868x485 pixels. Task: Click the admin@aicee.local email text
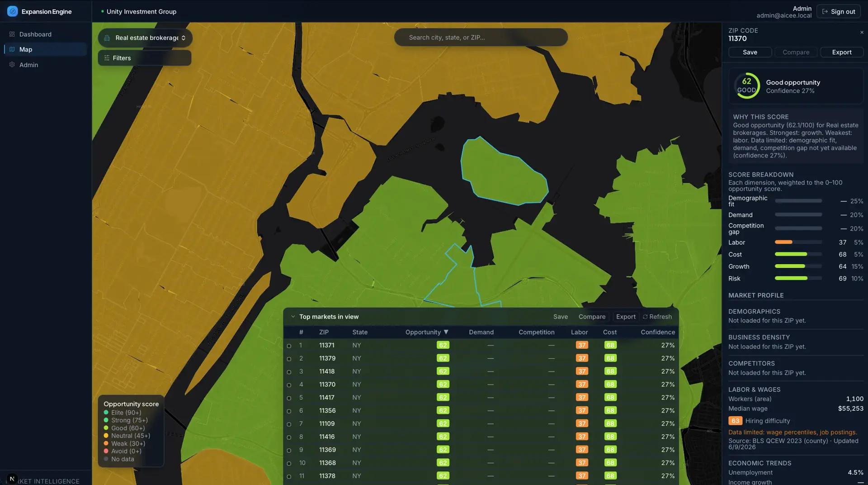784,15
